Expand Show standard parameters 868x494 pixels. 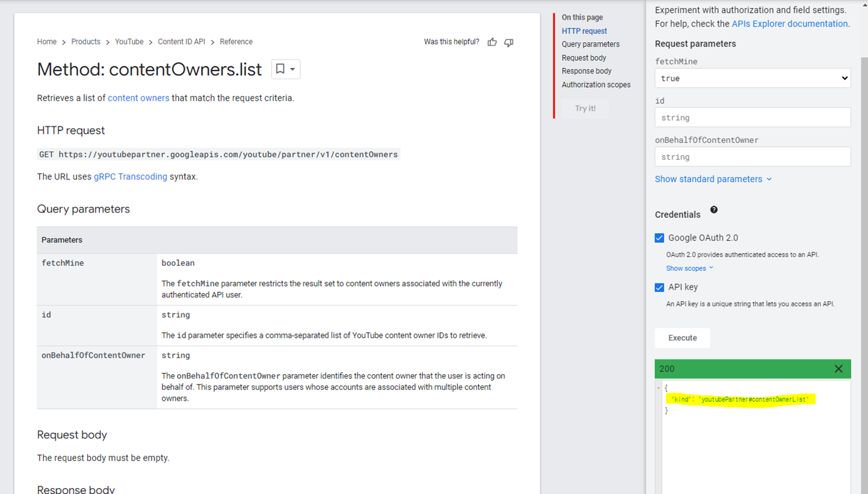pyautogui.click(x=713, y=179)
